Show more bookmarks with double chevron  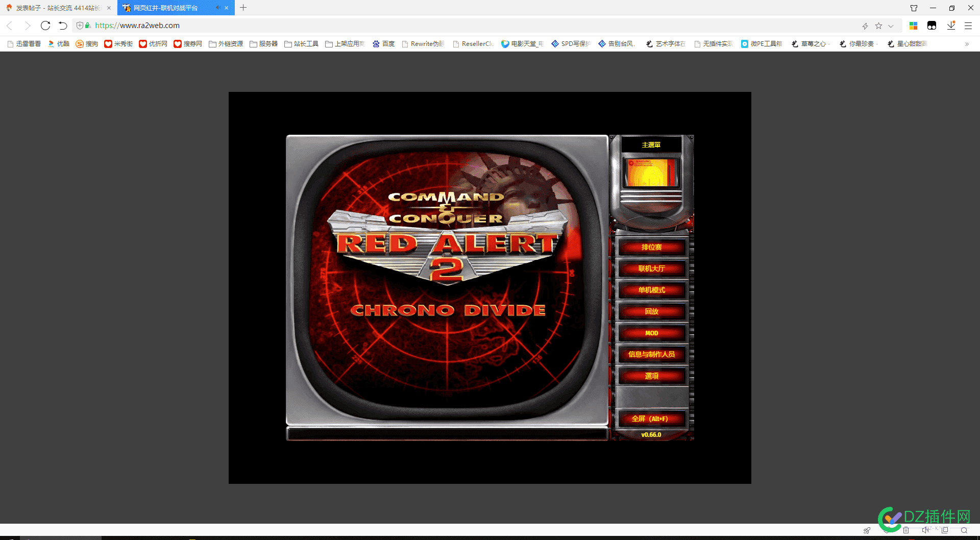pos(967,44)
